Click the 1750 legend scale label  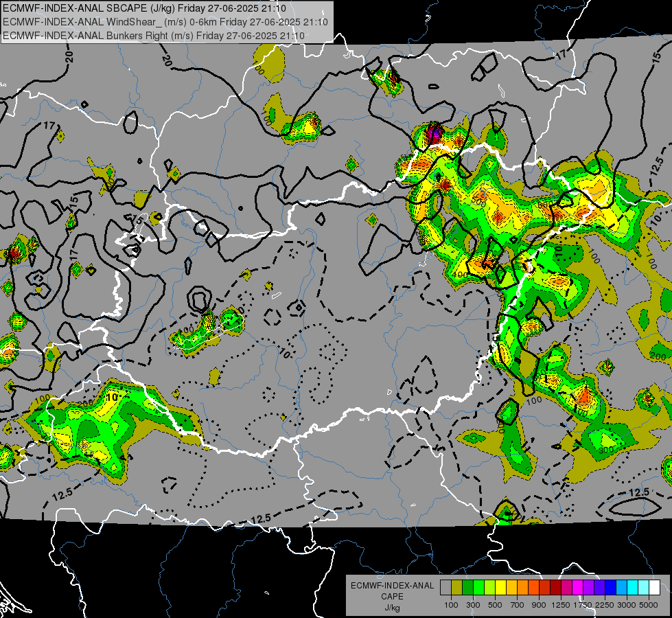pos(583,605)
